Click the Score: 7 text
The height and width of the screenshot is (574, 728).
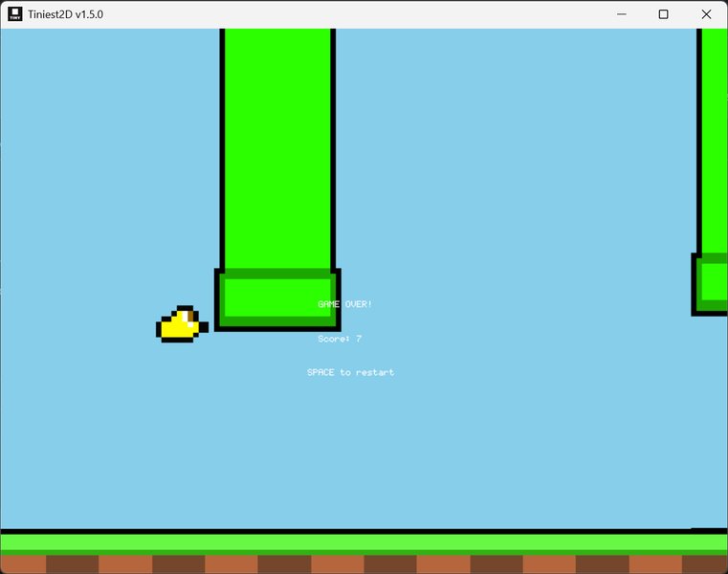tap(340, 339)
